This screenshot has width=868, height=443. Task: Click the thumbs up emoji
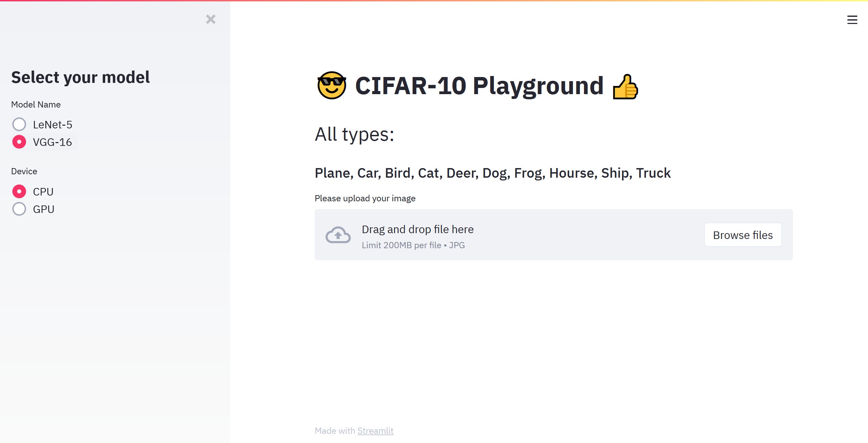pyautogui.click(x=625, y=87)
